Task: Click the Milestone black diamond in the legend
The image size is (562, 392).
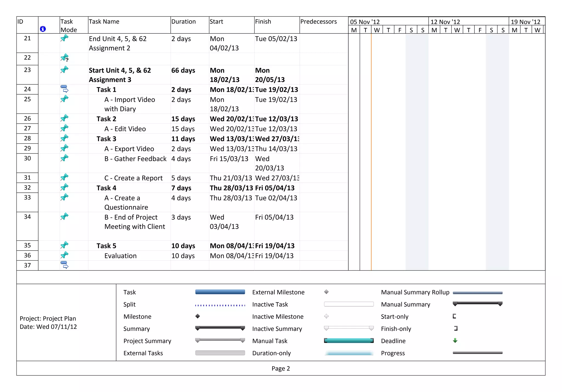Action: pos(198,316)
